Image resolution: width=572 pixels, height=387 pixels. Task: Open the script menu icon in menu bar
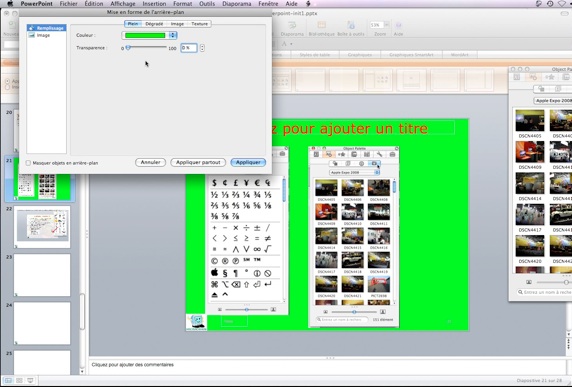point(308,4)
